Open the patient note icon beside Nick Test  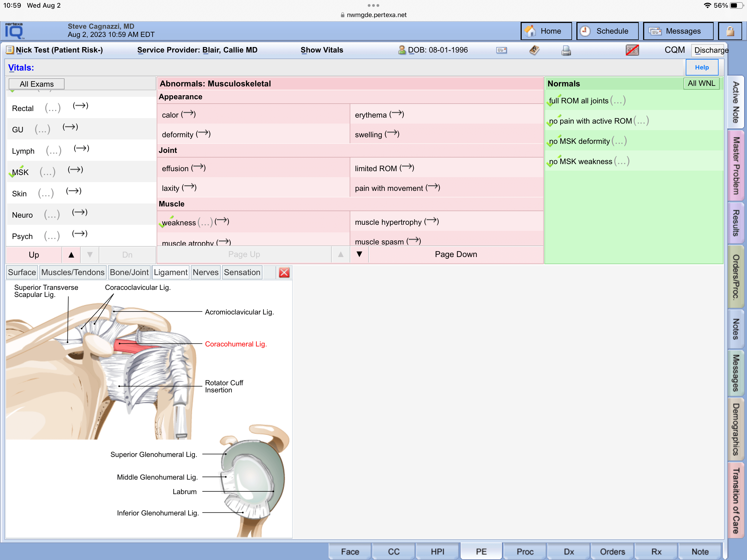pyautogui.click(x=10, y=50)
